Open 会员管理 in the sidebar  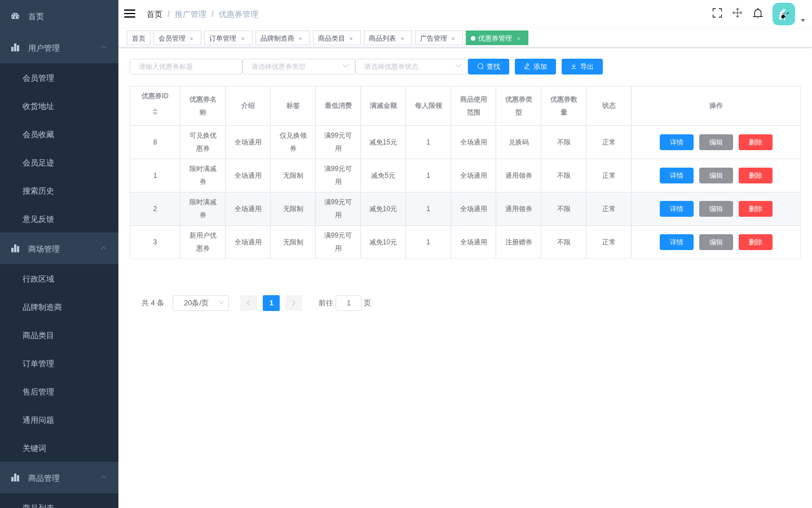click(59, 78)
